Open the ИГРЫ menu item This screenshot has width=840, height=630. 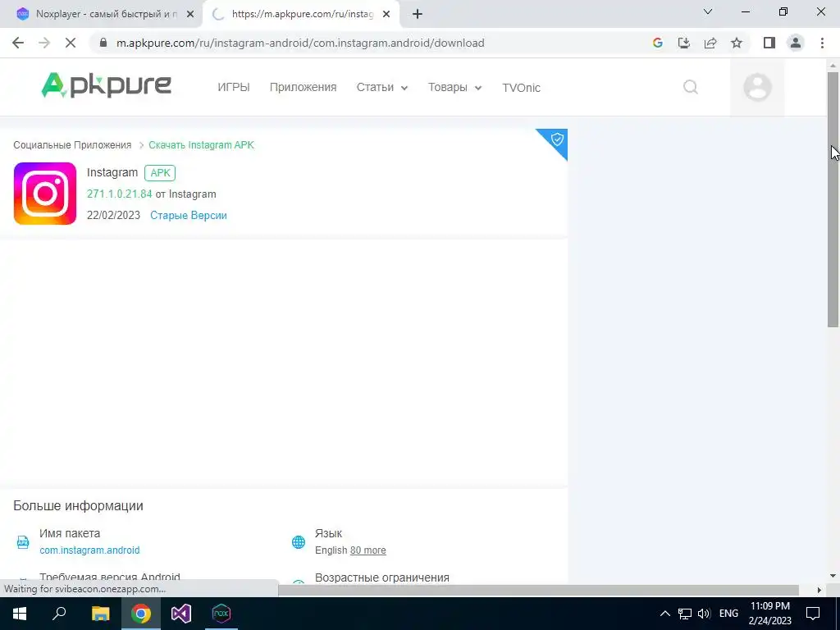click(x=234, y=87)
